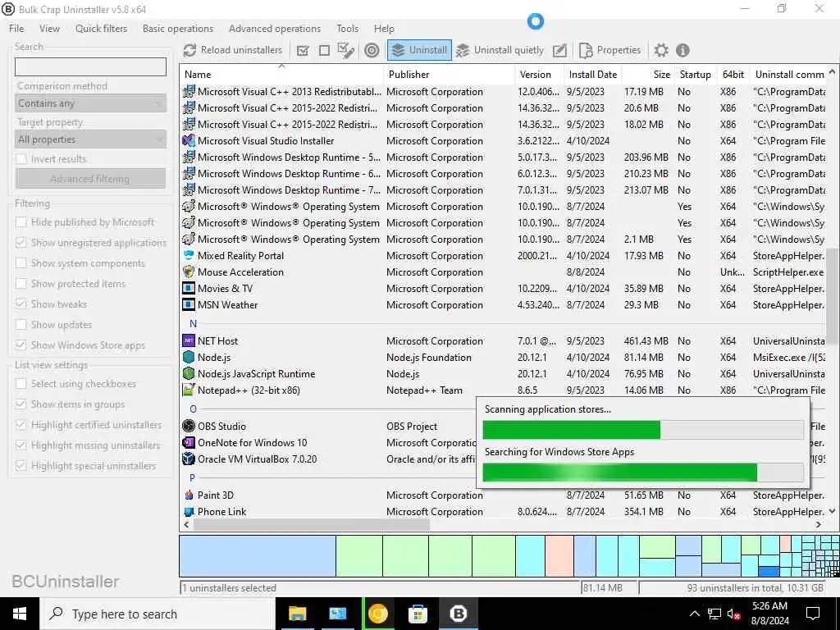Viewport: 840px width, 630px height.
Task: Click the target crosshair toolbar icon
Action: pyautogui.click(x=372, y=50)
